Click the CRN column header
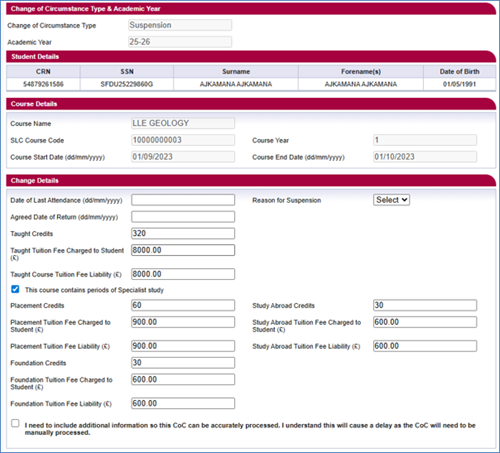 pyautogui.click(x=43, y=71)
